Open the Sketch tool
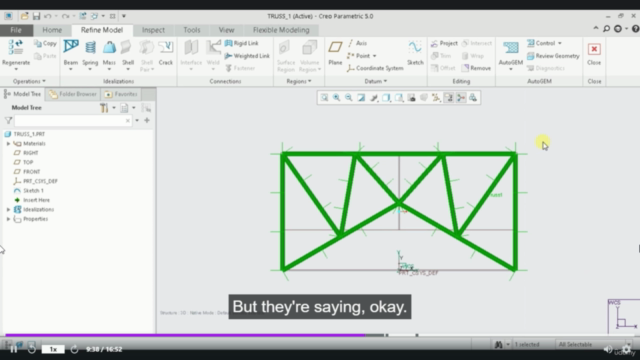This screenshot has width=640, height=360. [x=415, y=53]
